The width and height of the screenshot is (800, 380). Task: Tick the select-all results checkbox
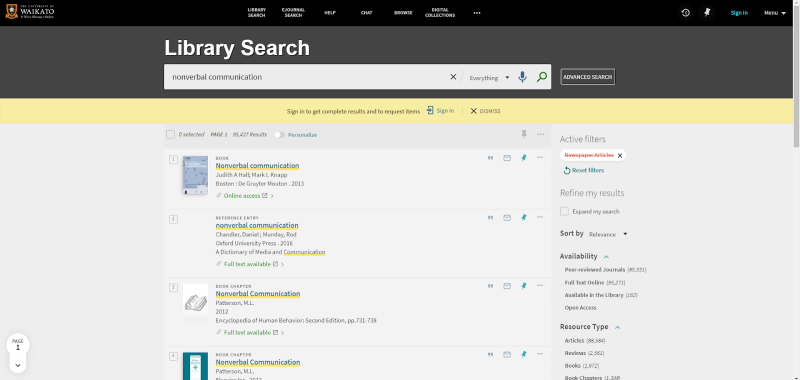tap(170, 135)
